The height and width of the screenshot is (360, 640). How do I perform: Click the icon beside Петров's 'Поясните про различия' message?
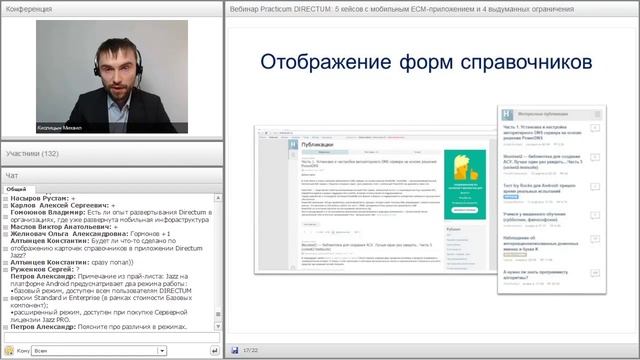[6, 327]
